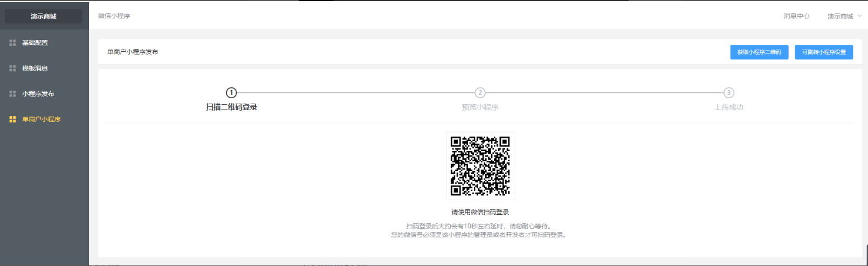Image resolution: width=868 pixels, height=266 pixels.
Task: Expand the 演示商城 account dropdown
Action: [x=844, y=16]
